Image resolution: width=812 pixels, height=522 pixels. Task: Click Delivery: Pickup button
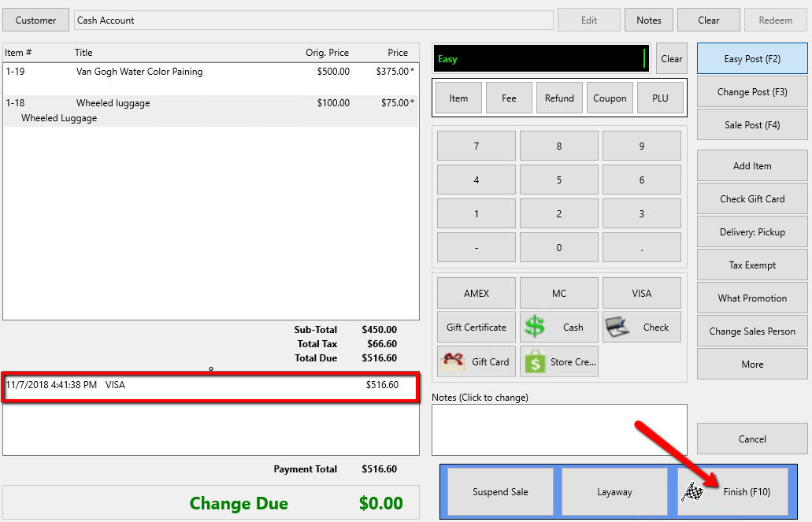tap(752, 232)
